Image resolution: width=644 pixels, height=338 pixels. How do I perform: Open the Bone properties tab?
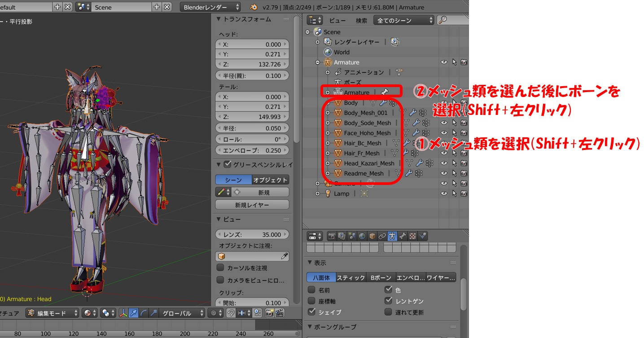[402, 236]
